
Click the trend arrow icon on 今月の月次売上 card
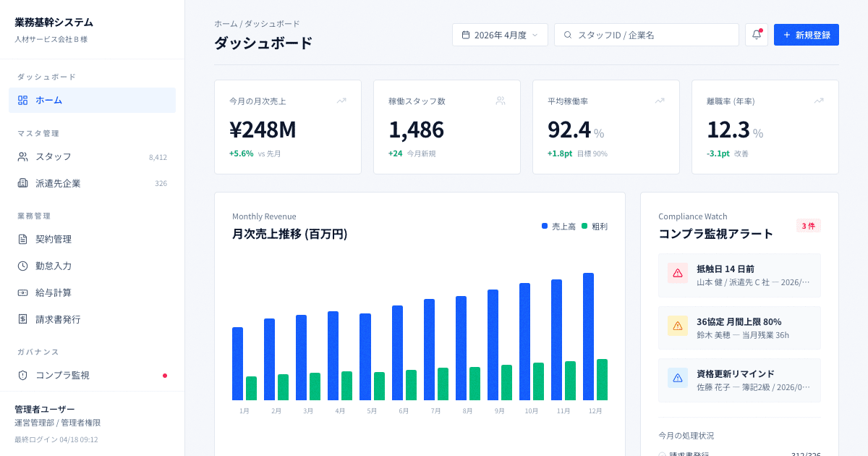click(341, 101)
